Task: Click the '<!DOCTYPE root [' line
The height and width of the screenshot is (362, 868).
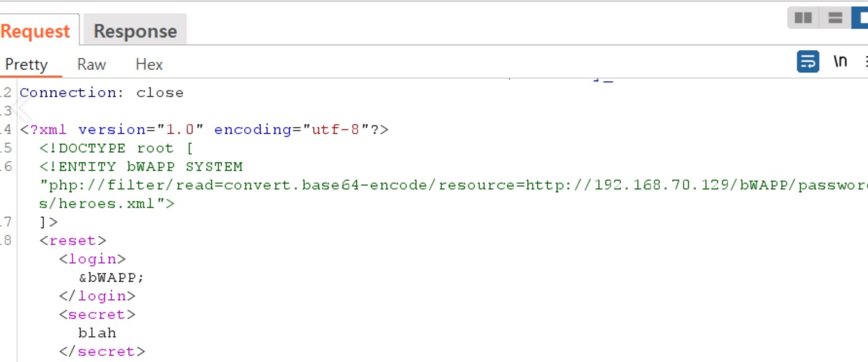Action: coord(116,148)
